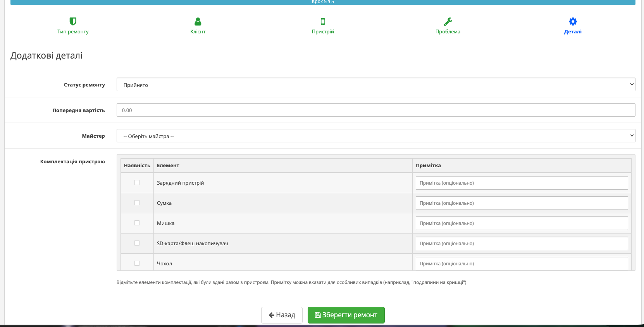Check the Мишка checkbox
Image resolution: width=644 pixels, height=327 pixels.
pyautogui.click(x=137, y=223)
